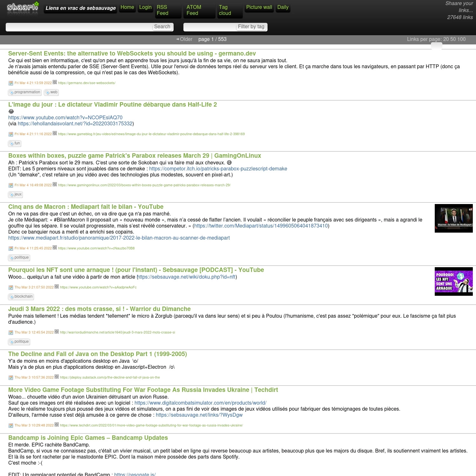Open germano.dev/sse-websockets URL
This screenshot has height=476, width=476.
point(87,83)
